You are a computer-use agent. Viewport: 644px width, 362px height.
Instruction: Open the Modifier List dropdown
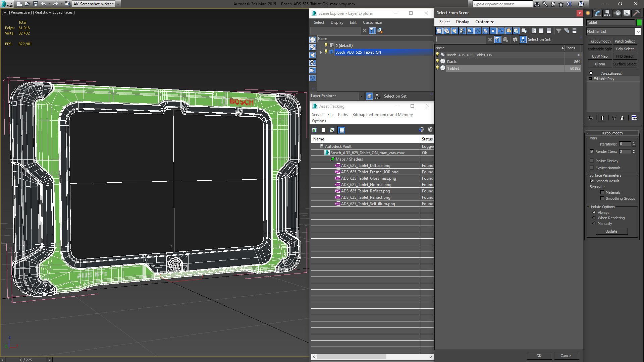click(638, 32)
